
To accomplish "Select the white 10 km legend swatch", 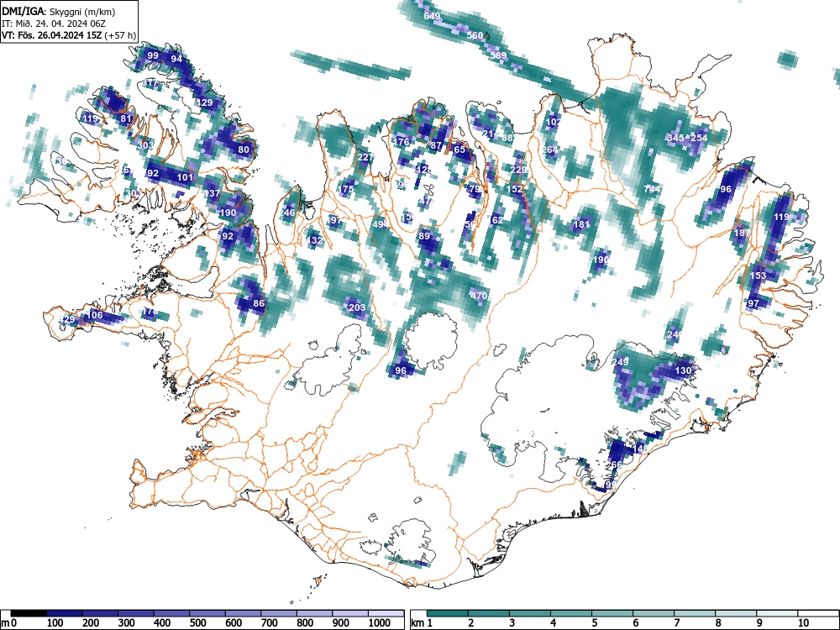I will (x=818, y=613).
